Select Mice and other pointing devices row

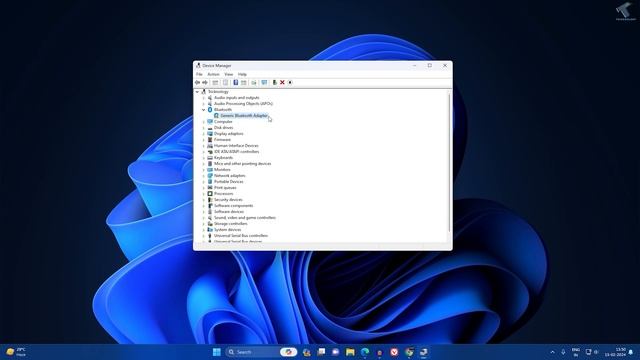242,164
